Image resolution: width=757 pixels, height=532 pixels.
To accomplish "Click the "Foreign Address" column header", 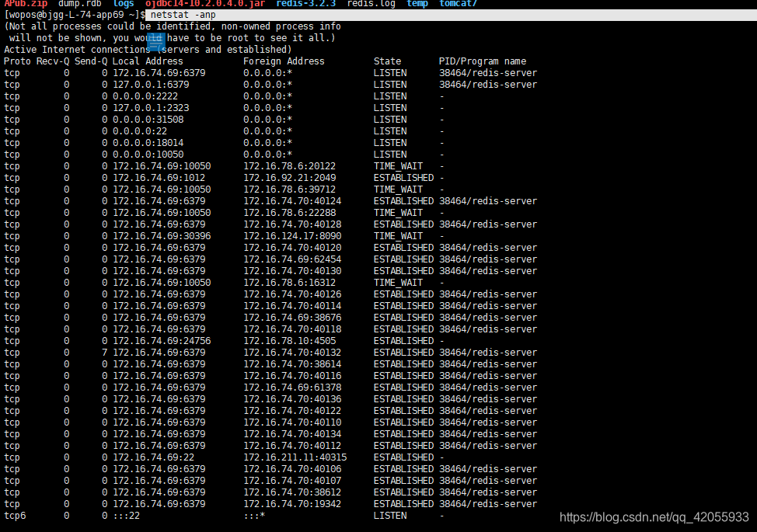I will click(x=284, y=61).
